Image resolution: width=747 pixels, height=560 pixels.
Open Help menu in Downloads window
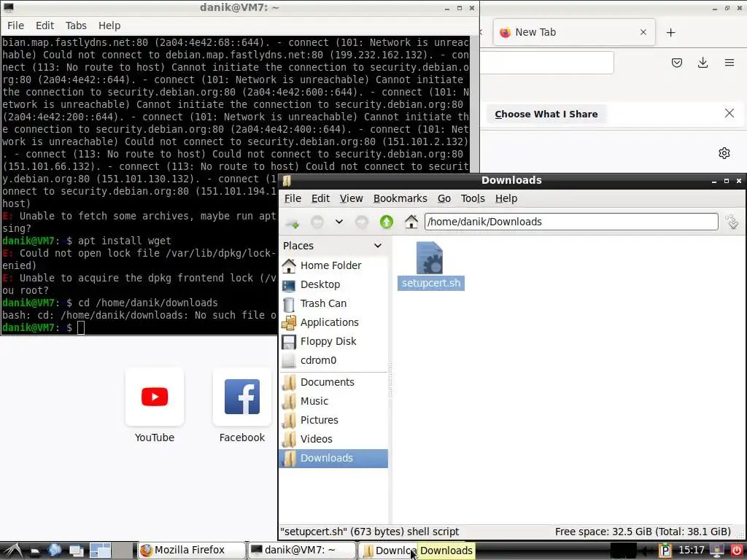coord(506,198)
